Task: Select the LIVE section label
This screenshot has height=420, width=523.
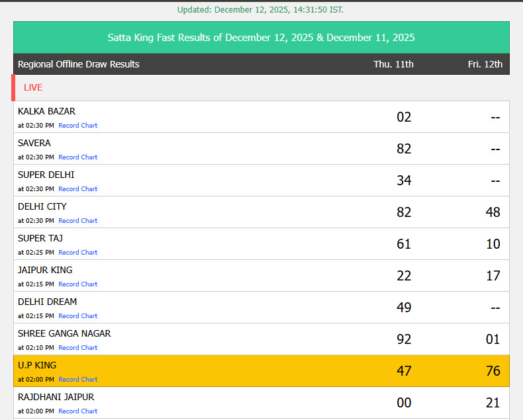Action: coord(33,87)
